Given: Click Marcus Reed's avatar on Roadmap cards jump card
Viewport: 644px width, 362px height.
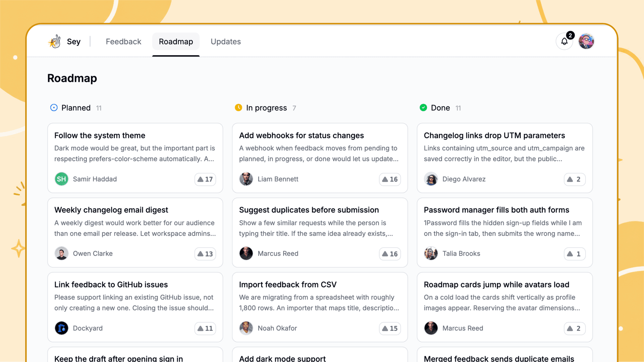Looking at the screenshot, I should (431, 328).
